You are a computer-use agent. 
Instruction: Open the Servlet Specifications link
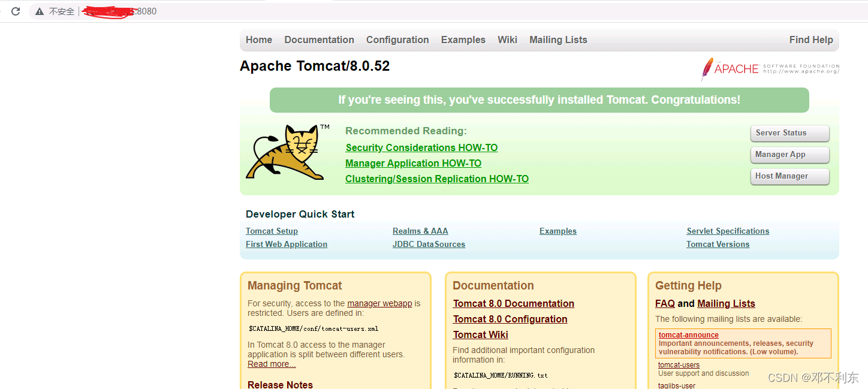728,231
